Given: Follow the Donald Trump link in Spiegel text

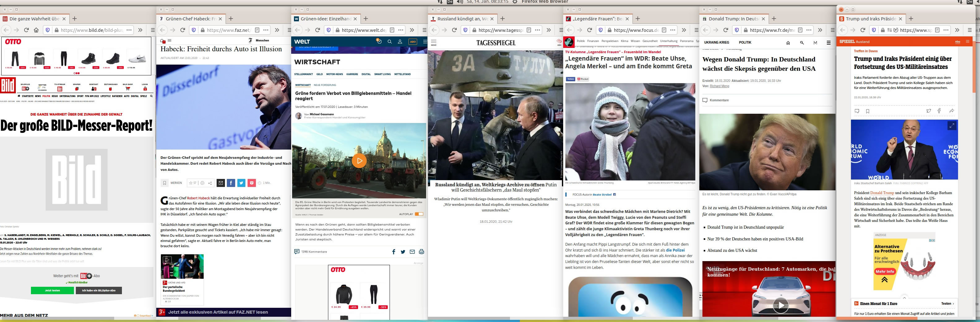Looking at the screenshot, I should click(882, 193).
